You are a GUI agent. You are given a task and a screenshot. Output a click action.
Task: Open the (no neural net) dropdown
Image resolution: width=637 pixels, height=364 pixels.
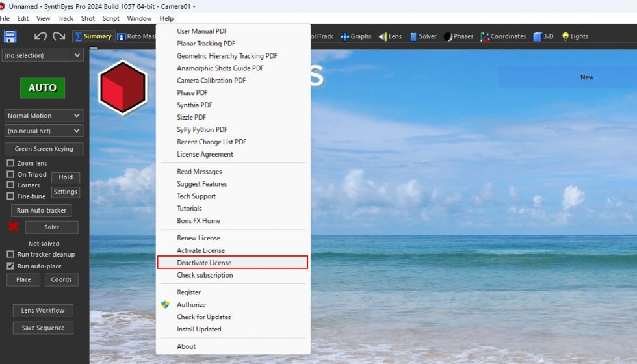[44, 131]
